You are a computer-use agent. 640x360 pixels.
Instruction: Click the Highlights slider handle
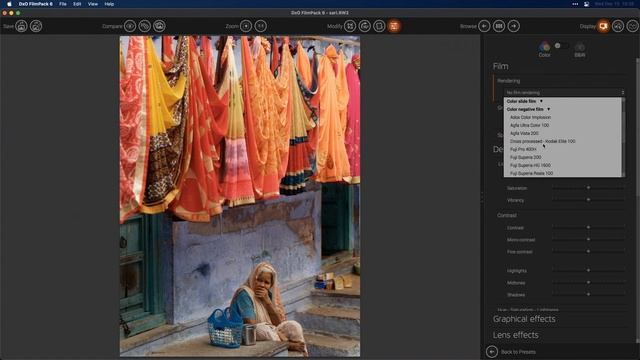click(588, 270)
